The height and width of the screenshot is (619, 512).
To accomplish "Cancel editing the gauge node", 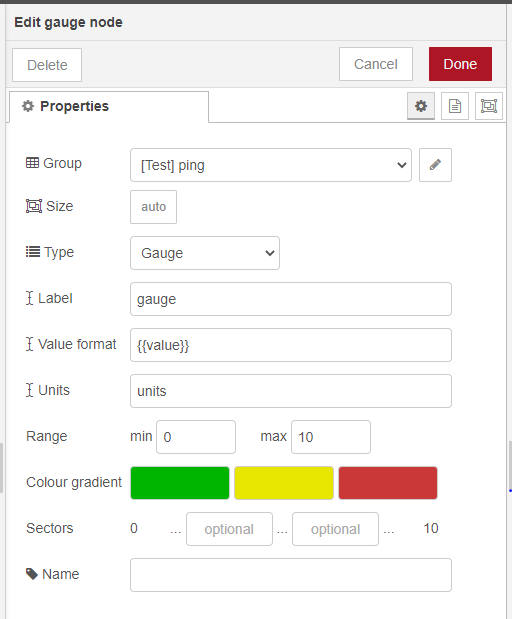I will coord(376,64).
